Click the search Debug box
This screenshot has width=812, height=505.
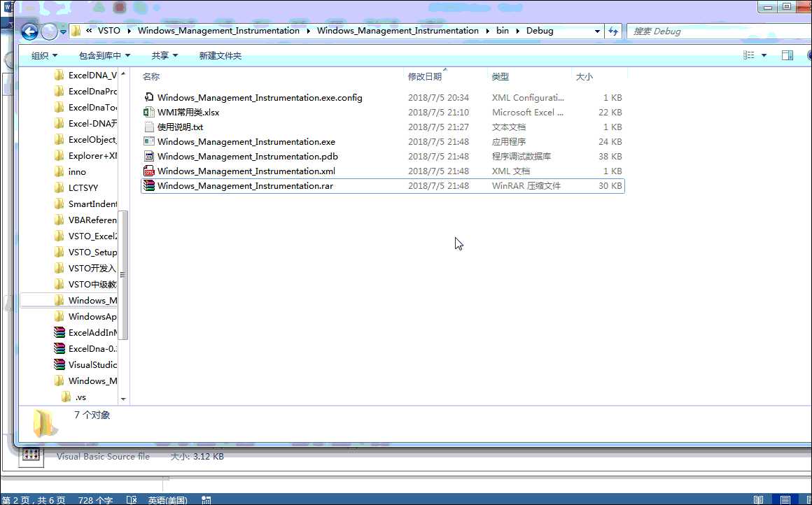click(719, 31)
